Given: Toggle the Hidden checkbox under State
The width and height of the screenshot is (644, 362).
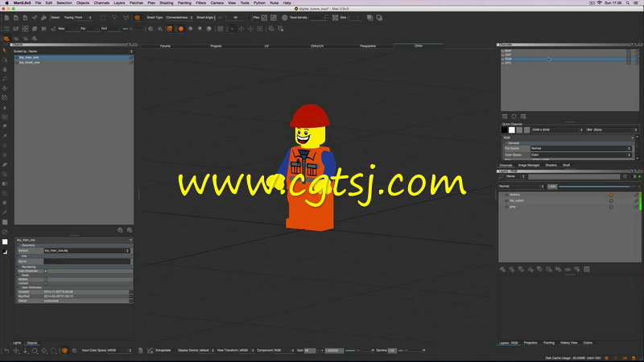Looking at the screenshot, I should pos(46,279).
